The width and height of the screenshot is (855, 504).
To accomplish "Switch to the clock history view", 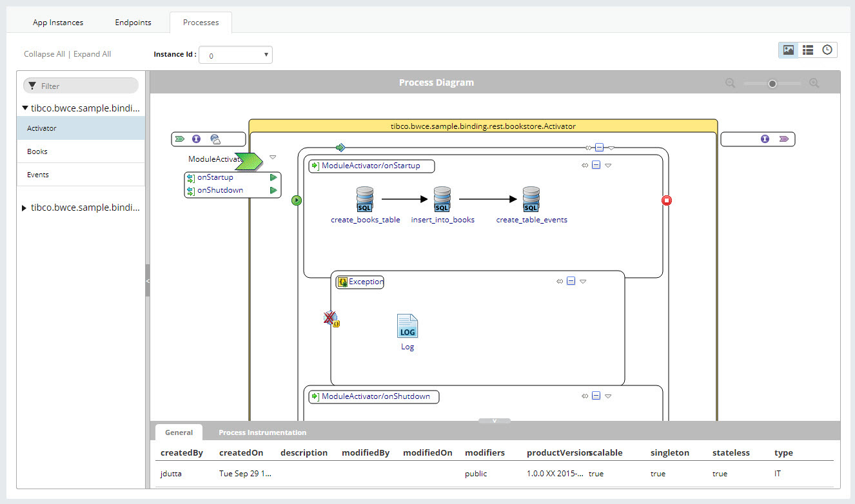I will click(x=827, y=50).
